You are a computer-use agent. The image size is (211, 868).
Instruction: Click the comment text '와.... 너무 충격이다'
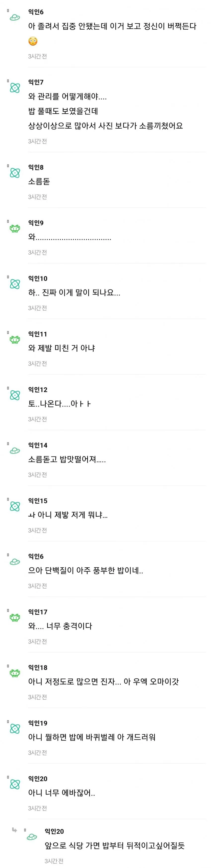tap(60, 626)
